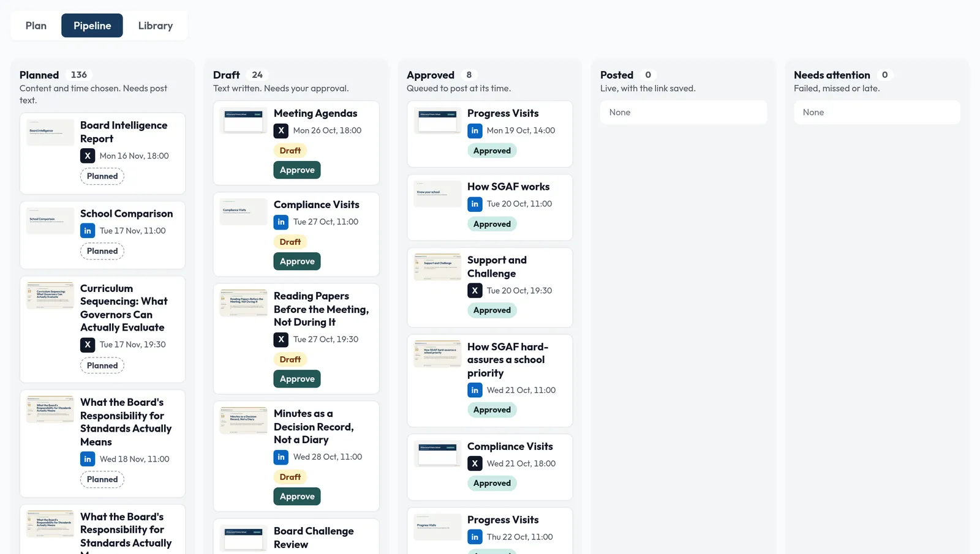Click the "Approved" badge on How SGAF works

(492, 224)
